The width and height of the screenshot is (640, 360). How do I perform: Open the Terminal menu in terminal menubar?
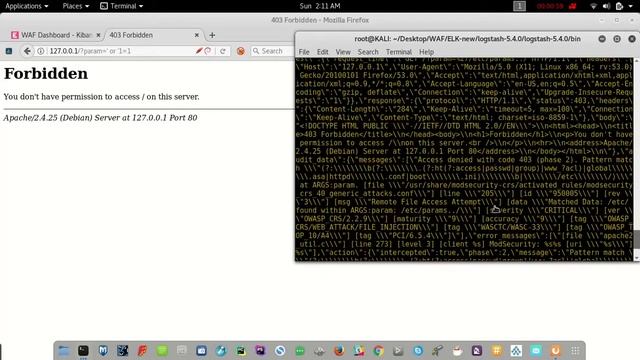click(399, 52)
